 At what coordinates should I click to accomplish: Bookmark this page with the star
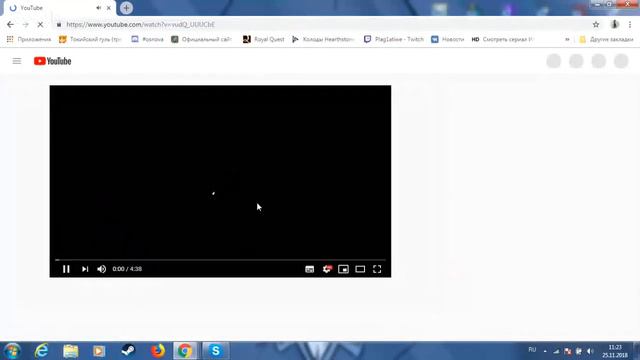click(596, 24)
